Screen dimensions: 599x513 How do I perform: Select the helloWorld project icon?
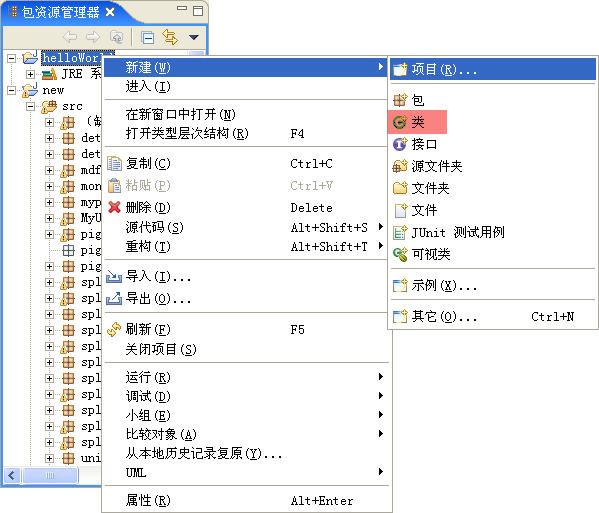coord(30,57)
